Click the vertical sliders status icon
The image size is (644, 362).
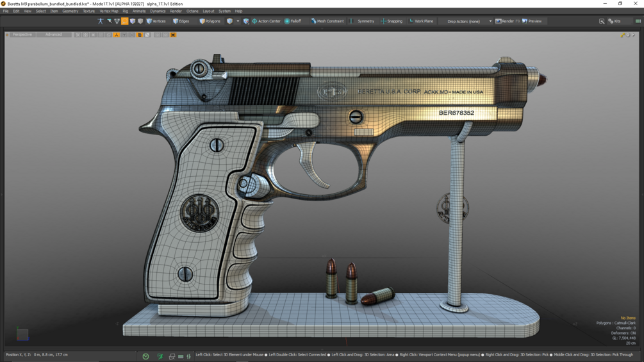(x=189, y=356)
